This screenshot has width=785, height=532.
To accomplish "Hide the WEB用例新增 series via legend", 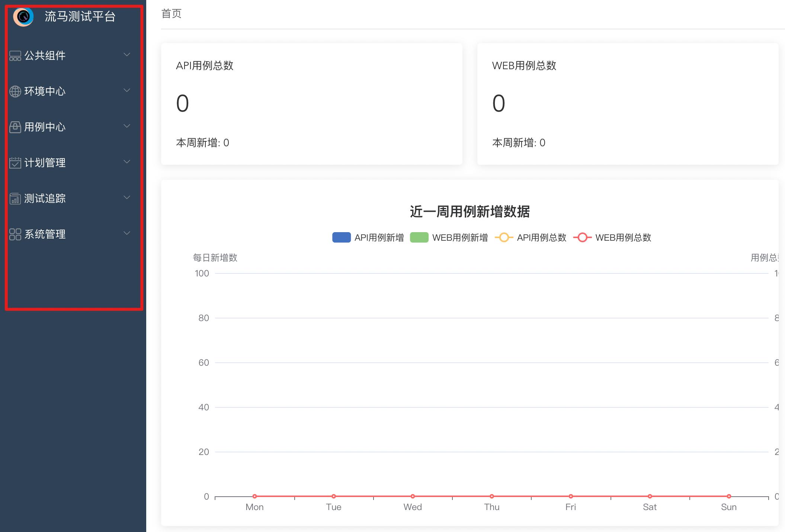I will pos(460,237).
